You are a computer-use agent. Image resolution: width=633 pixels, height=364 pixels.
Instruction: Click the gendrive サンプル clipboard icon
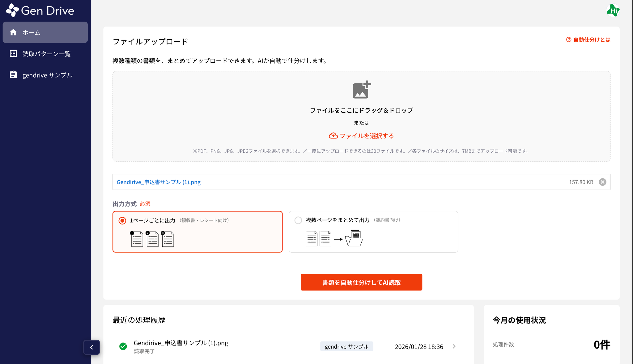pos(13,75)
